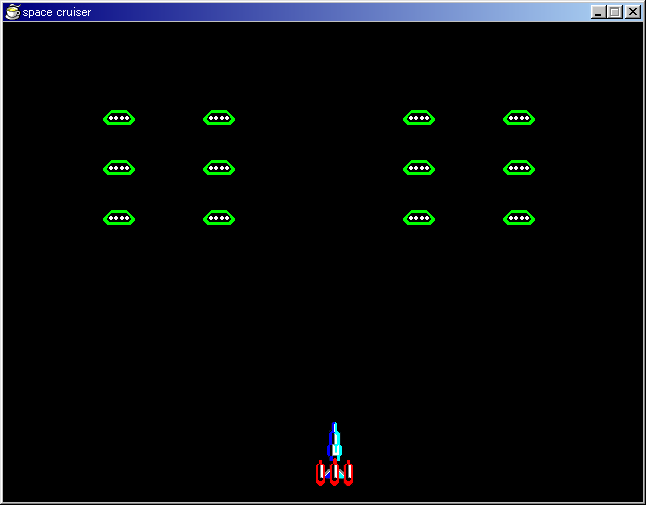
Task: Click the second alien in the middle row
Action: pyautogui.click(x=219, y=168)
